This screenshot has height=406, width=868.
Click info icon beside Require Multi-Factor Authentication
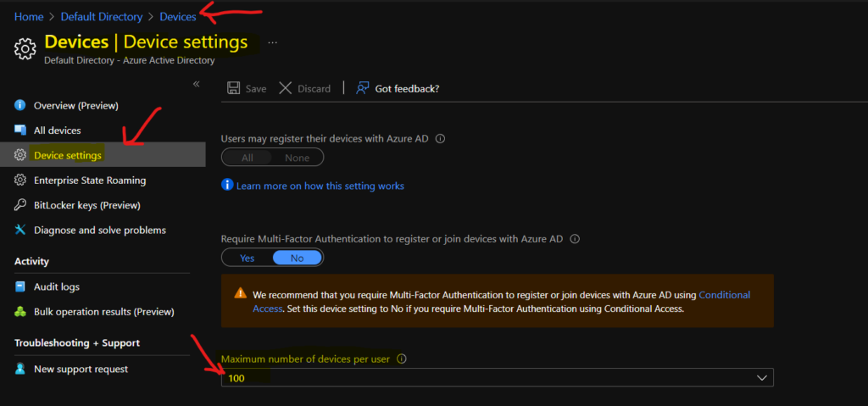click(x=575, y=239)
